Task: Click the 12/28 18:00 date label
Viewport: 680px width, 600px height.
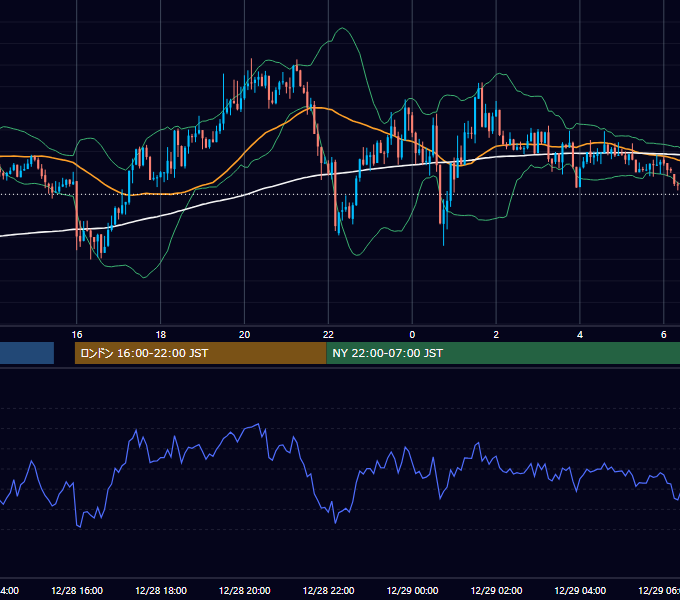Action: tap(161, 590)
